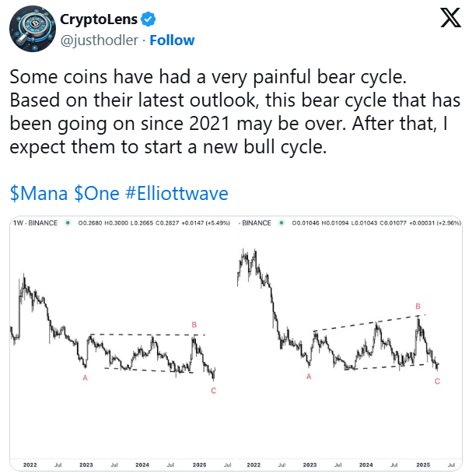Open the left MANA chart image
This screenshot has width=476, height=474.
[x=123, y=343]
